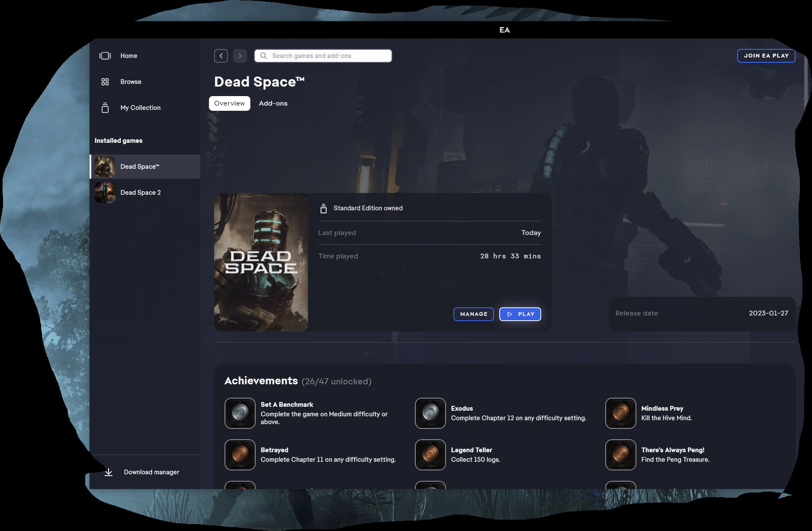Click the Collect 150 logs description
The width and height of the screenshot is (812, 531).
[x=475, y=460]
